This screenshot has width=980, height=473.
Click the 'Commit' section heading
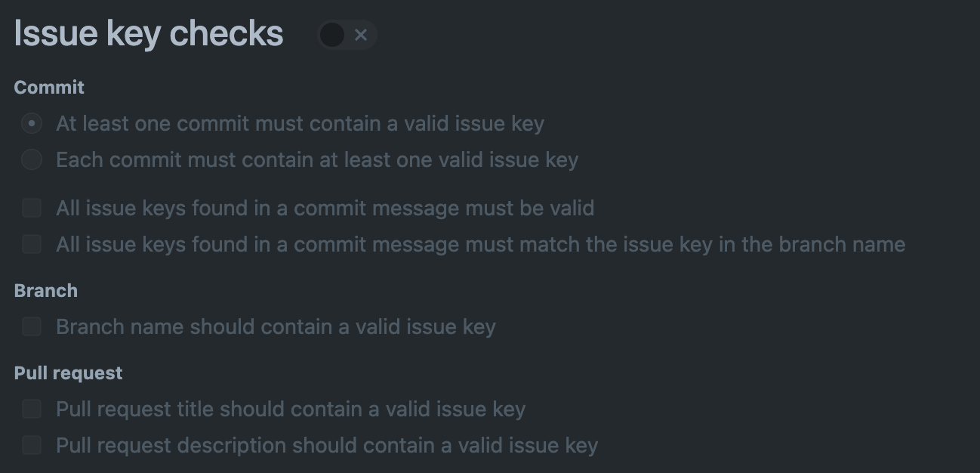(48, 87)
